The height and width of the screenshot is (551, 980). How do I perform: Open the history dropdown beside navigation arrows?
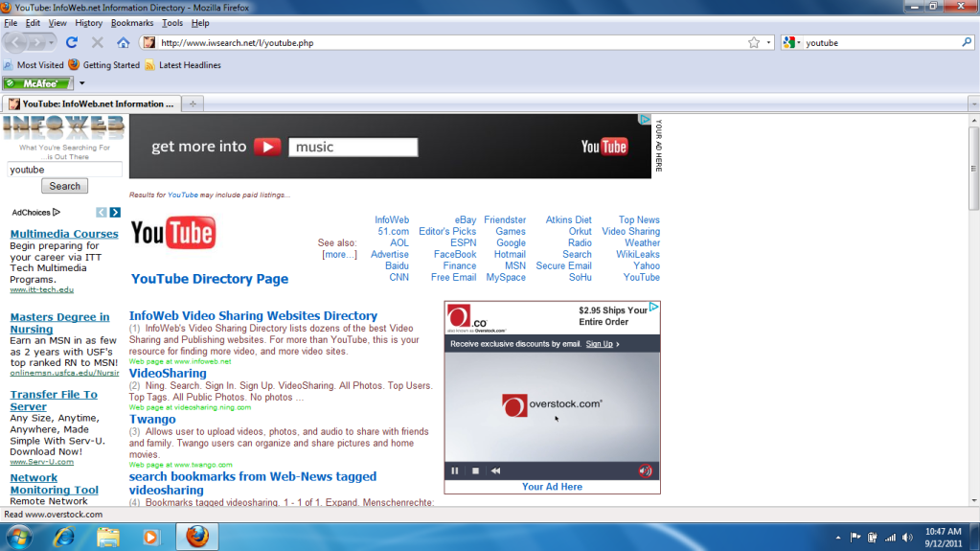click(x=51, y=42)
